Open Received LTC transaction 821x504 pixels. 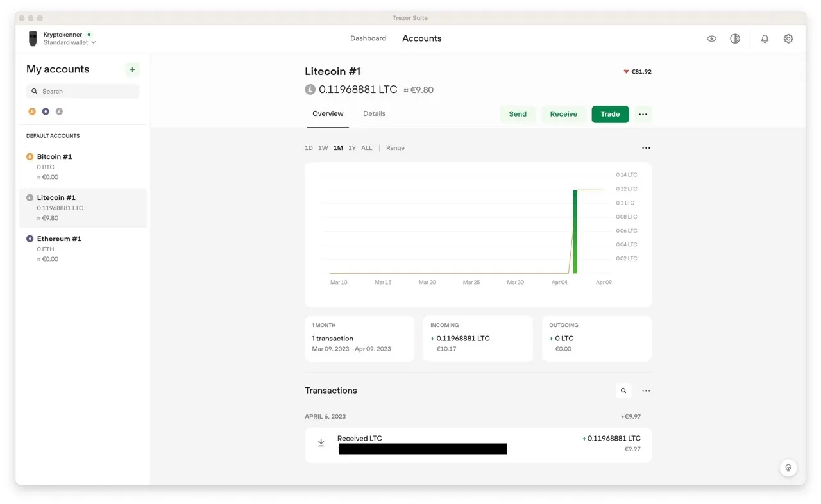point(478,444)
